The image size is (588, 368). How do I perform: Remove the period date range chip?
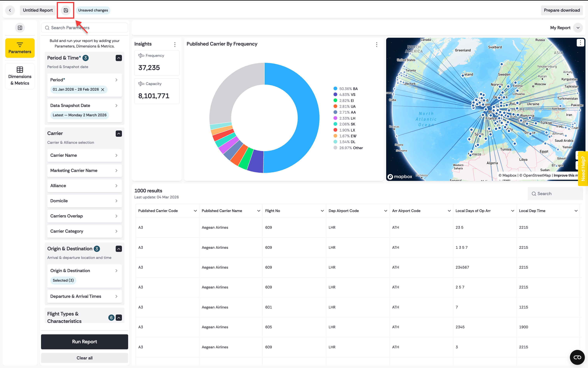point(103,89)
